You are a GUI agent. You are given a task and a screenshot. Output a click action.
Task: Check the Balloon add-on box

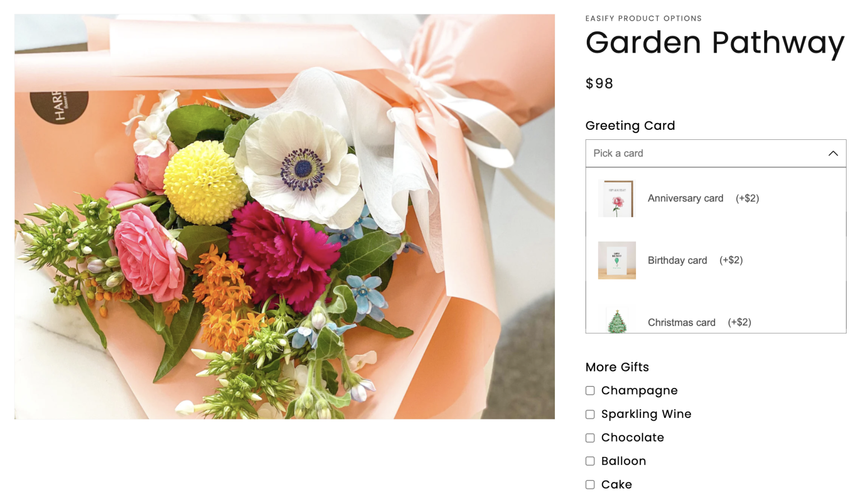coord(590,461)
